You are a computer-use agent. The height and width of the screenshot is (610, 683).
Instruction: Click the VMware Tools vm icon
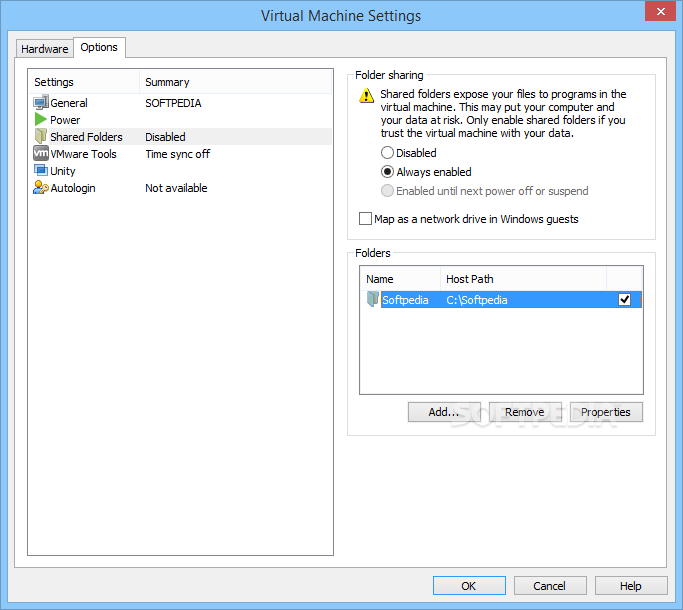(x=41, y=153)
